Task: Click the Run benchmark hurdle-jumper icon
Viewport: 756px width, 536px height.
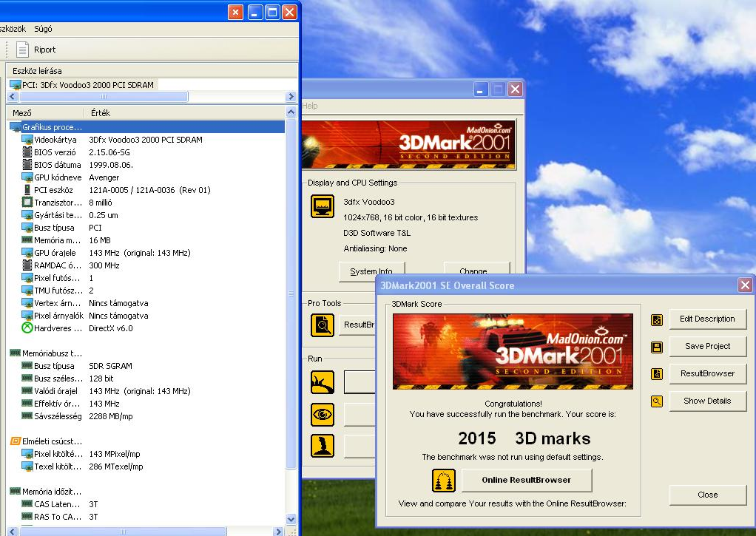Action: click(323, 382)
